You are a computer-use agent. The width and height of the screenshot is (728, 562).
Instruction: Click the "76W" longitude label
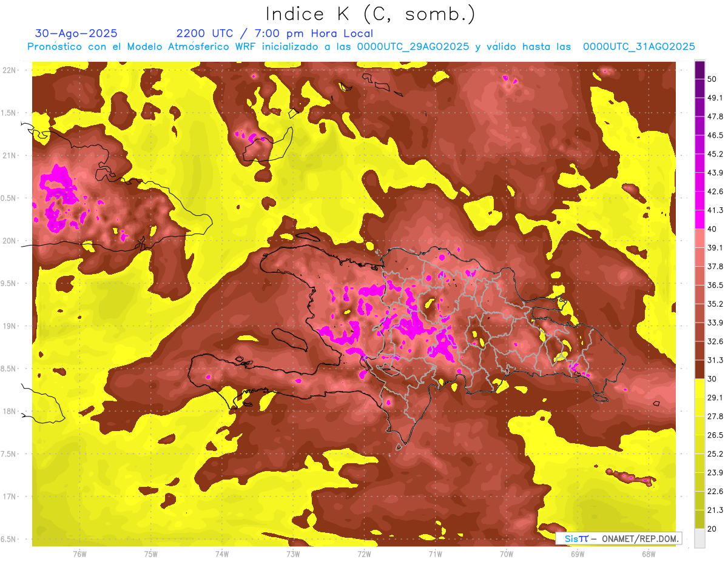click(79, 554)
